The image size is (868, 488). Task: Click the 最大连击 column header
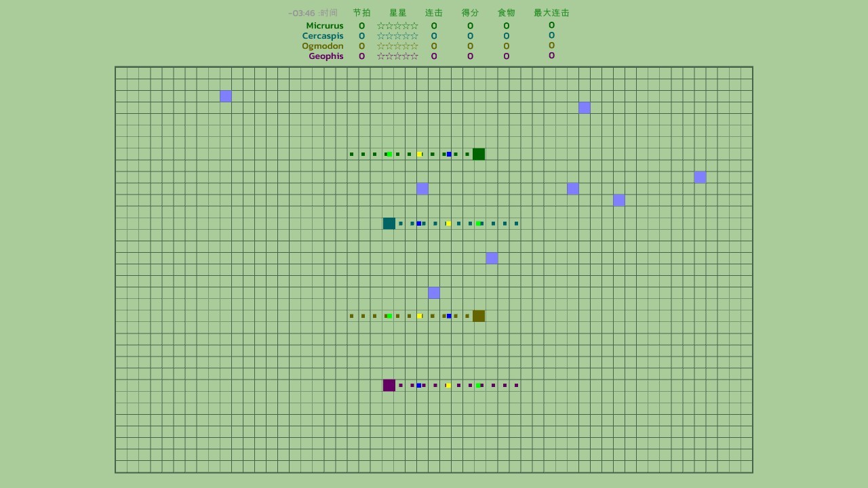tap(551, 13)
